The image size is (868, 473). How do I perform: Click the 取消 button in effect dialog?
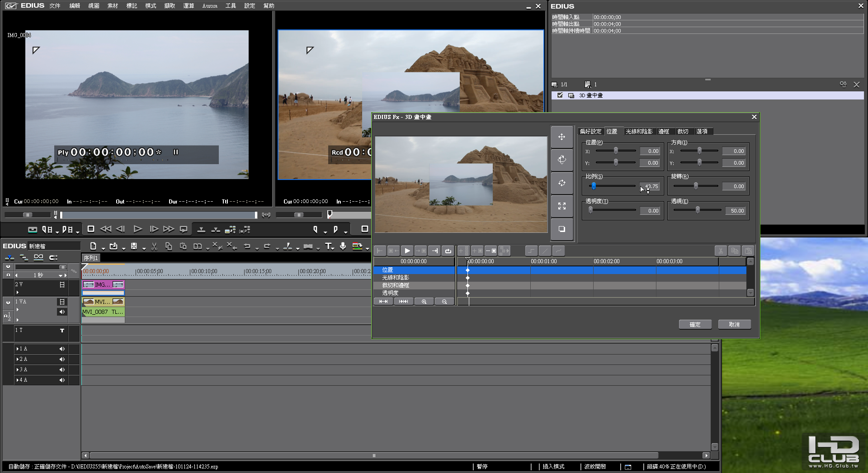click(x=734, y=325)
